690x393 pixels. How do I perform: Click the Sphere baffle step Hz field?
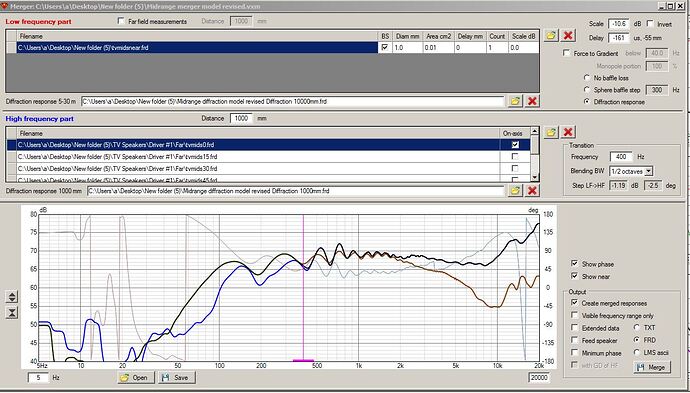tap(657, 89)
